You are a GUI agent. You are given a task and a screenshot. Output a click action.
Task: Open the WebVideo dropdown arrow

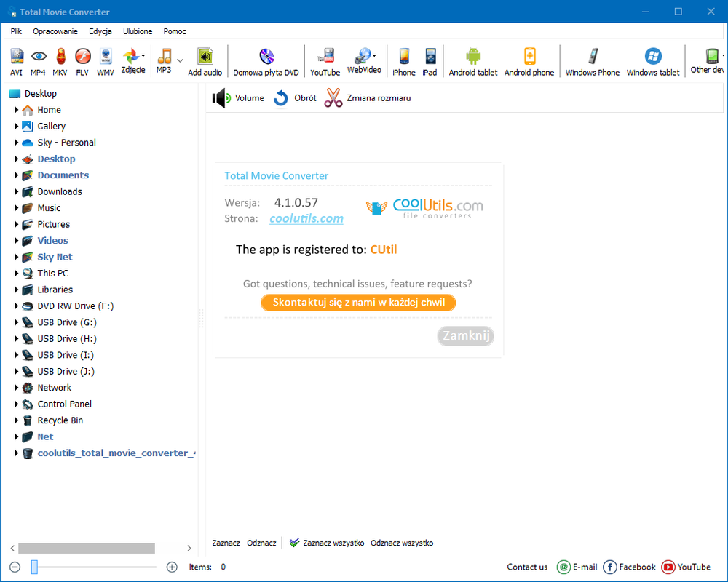point(374,56)
